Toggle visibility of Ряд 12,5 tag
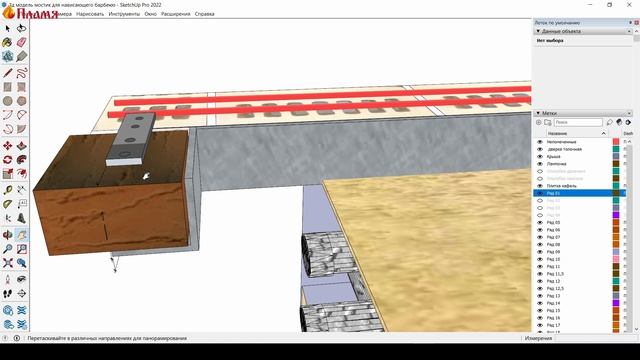This screenshot has width=640, height=360. point(540,289)
